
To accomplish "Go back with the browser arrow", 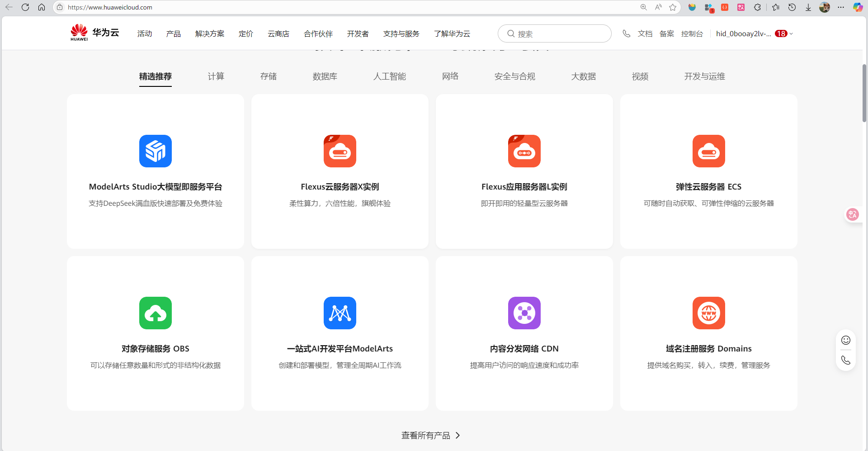I will tap(9, 7).
